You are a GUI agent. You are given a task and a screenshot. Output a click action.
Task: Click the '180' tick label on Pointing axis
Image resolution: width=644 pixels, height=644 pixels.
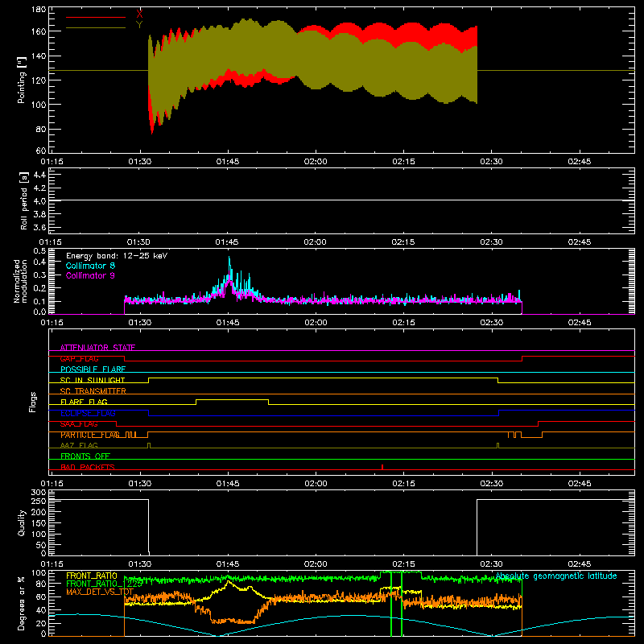tap(39, 10)
